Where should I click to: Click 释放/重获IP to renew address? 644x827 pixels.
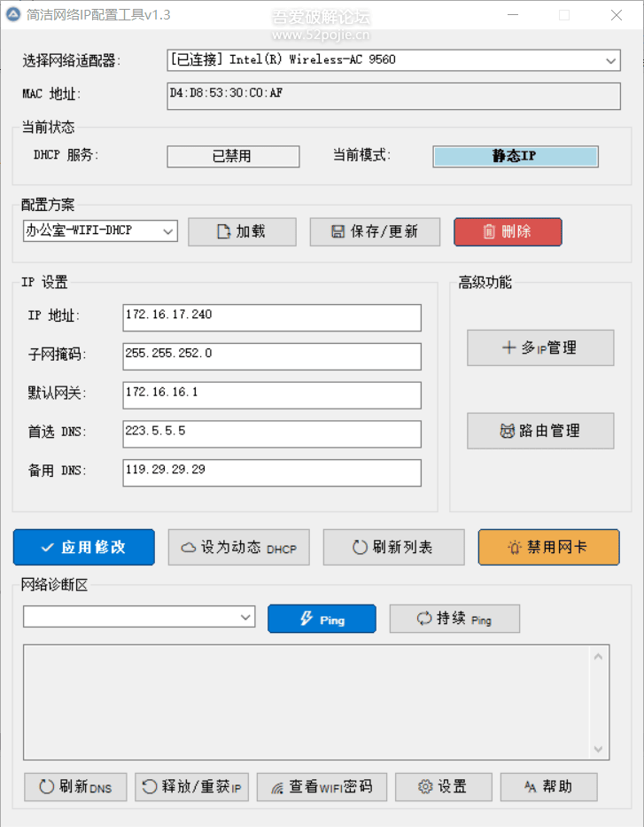pos(191,787)
